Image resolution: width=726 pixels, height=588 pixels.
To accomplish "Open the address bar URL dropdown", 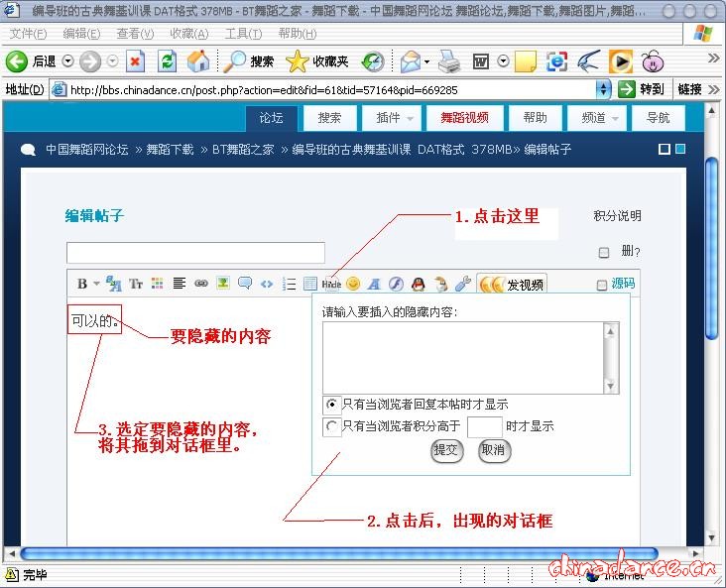I will 603,89.
